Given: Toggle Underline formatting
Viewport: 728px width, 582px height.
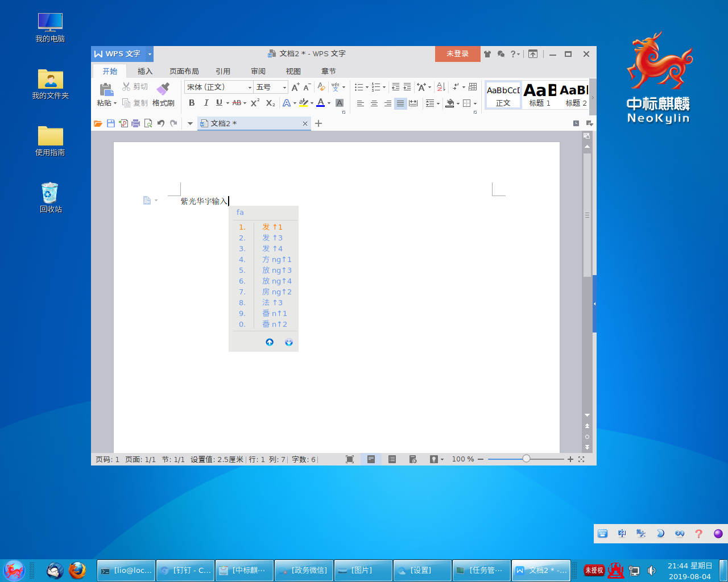Looking at the screenshot, I should [x=219, y=103].
